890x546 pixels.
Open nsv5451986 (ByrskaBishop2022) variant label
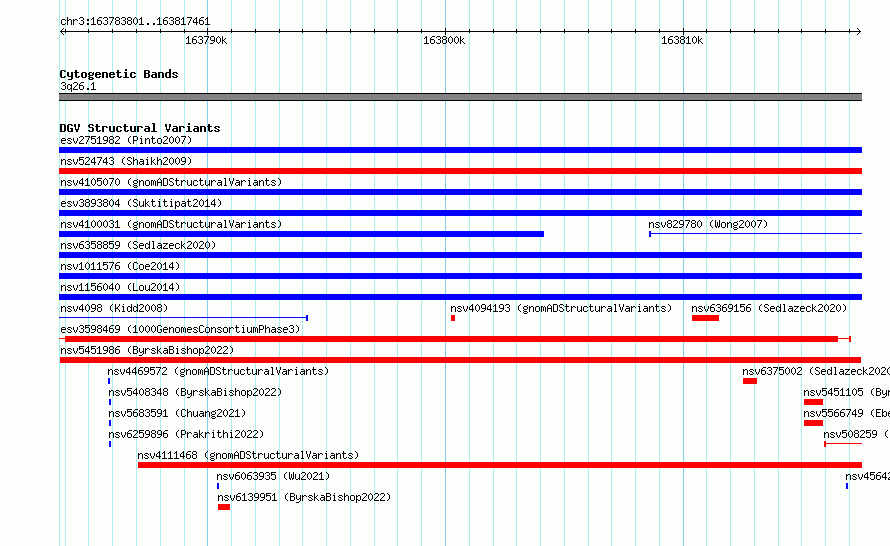point(147,350)
